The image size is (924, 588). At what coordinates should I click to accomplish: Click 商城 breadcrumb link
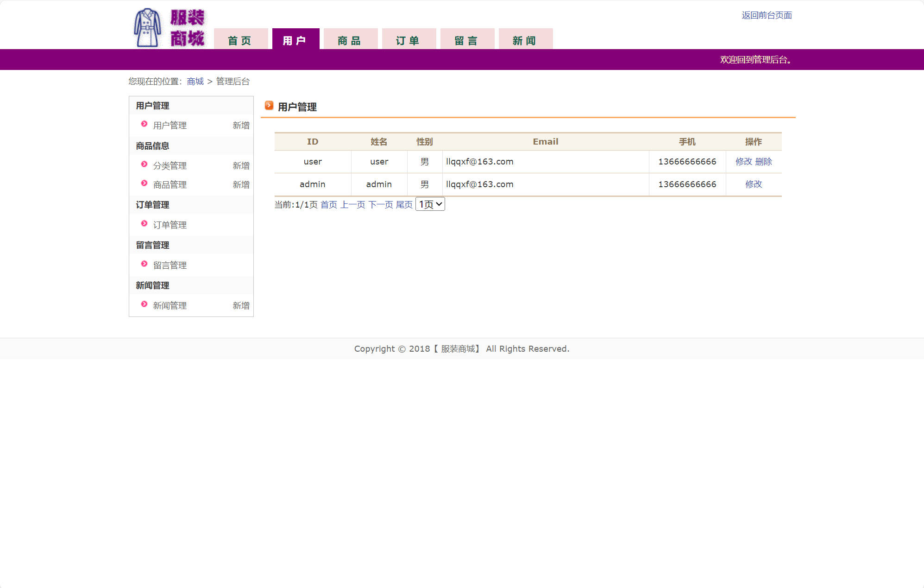point(195,82)
